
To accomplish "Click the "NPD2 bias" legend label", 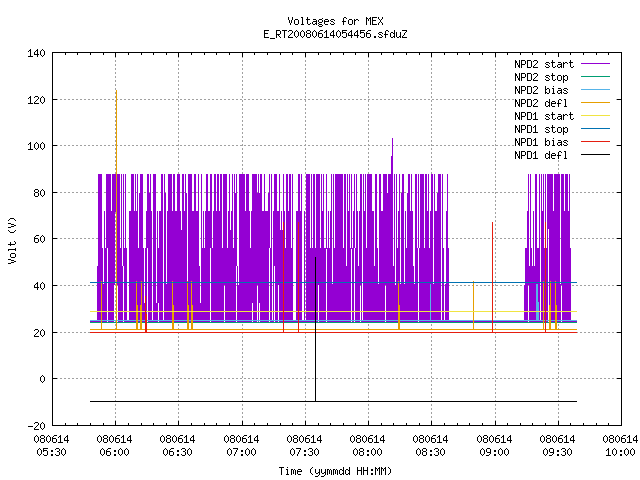I will point(541,90).
